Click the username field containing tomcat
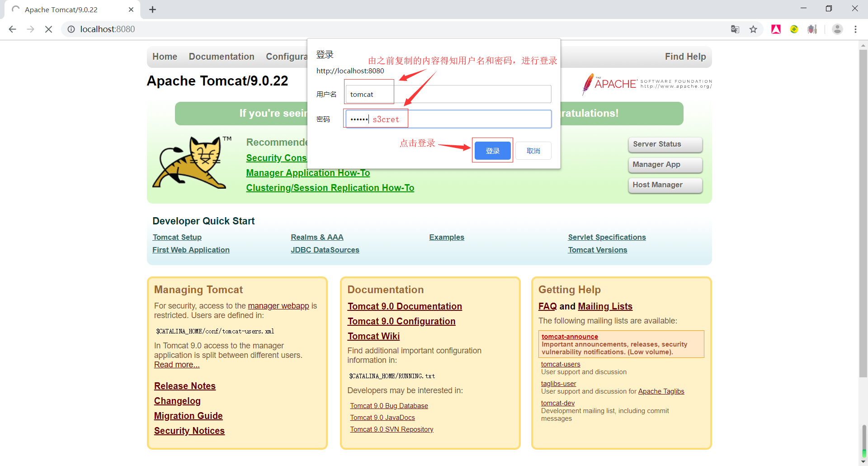This screenshot has height=466, width=868. pos(448,94)
